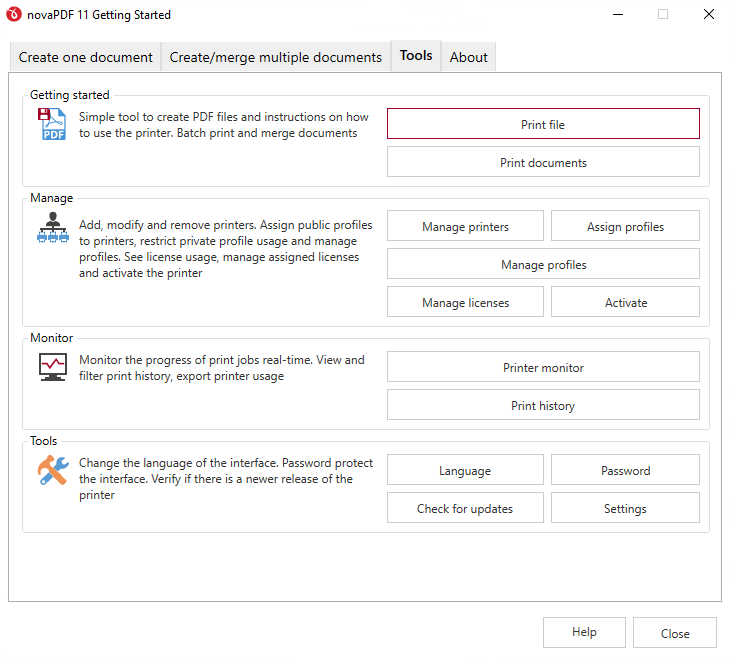The width and height of the screenshot is (731, 661).
Task: Click the novaPDF 11 Getting Started title text
Action: (99, 15)
